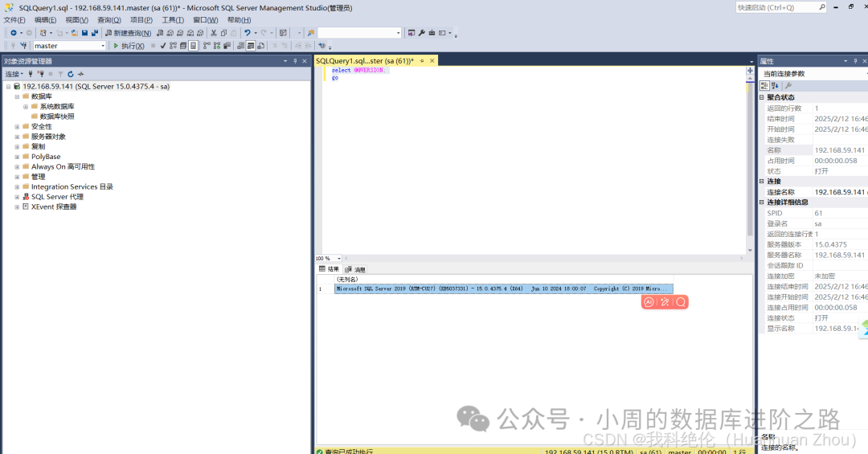Switch to the 结果 results tab

330,269
